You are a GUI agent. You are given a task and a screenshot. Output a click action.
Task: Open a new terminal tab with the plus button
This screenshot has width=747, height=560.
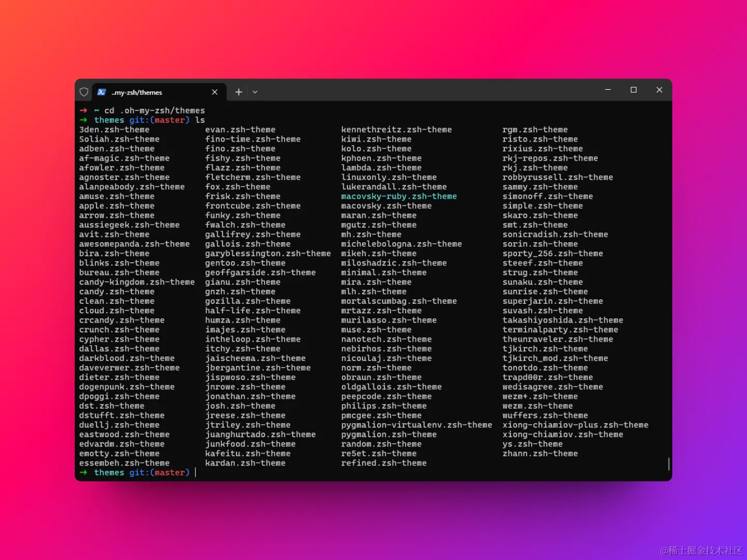[x=239, y=92]
